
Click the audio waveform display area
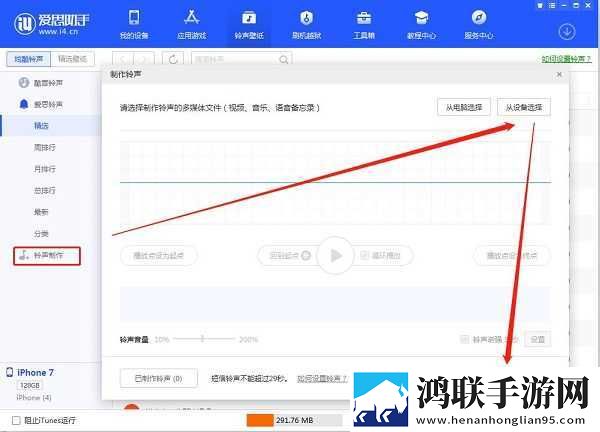(x=336, y=183)
